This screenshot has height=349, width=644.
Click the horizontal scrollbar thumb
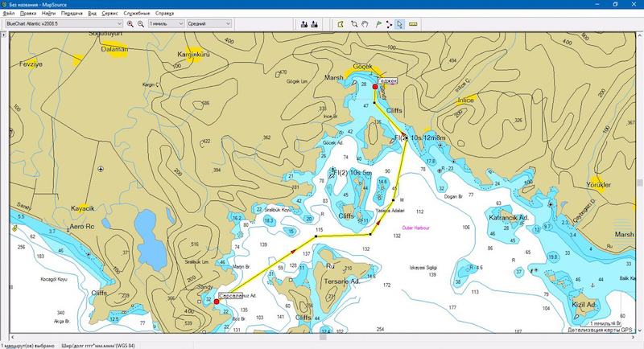click(x=323, y=337)
